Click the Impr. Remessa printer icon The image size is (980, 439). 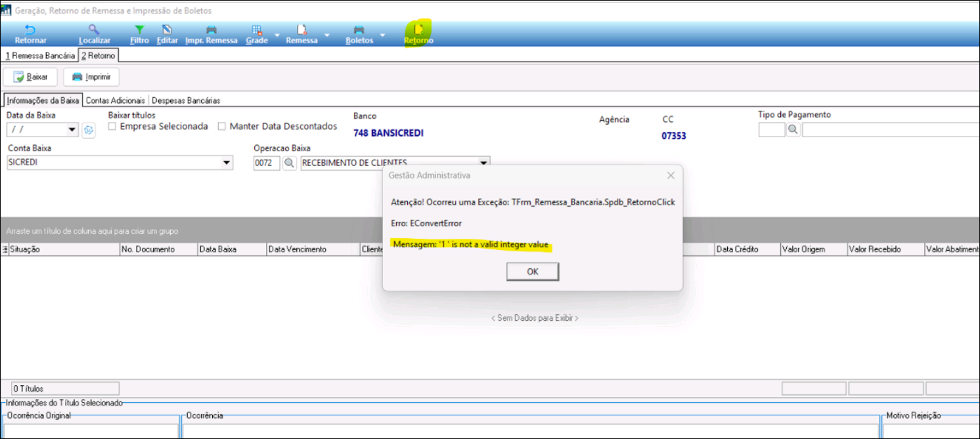211,30
